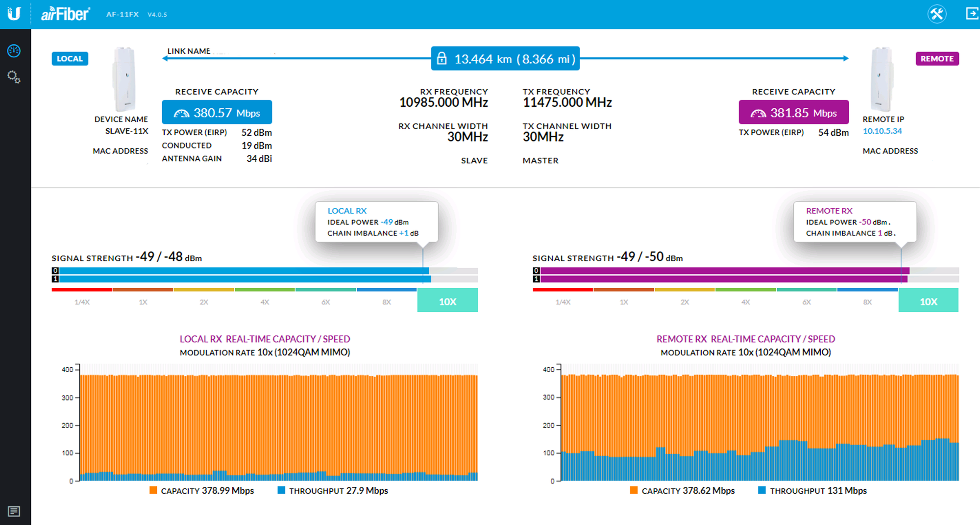Open the settings gears sidebar icon

(x=14, y=77)
